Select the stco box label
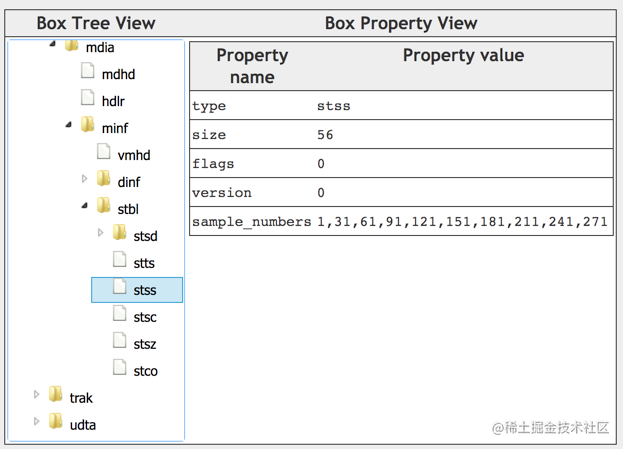This screenshot has width=623, height=449. [145, 372]
